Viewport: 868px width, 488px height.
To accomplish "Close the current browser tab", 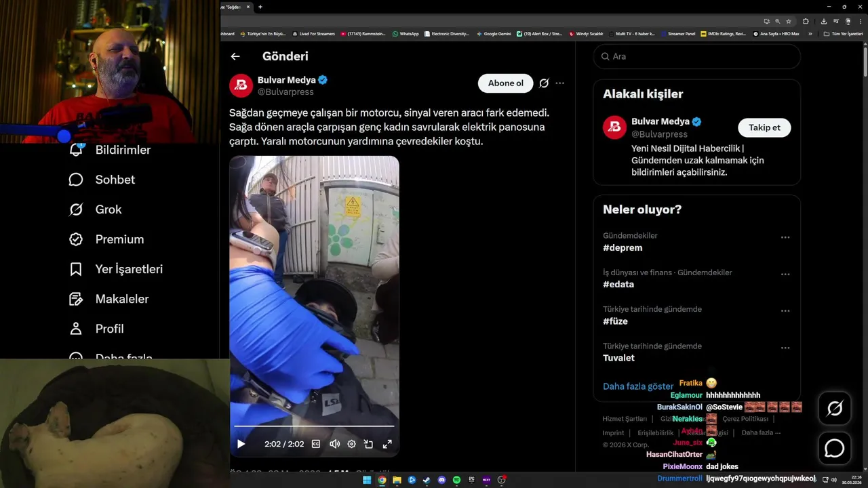I will (248, 7).
